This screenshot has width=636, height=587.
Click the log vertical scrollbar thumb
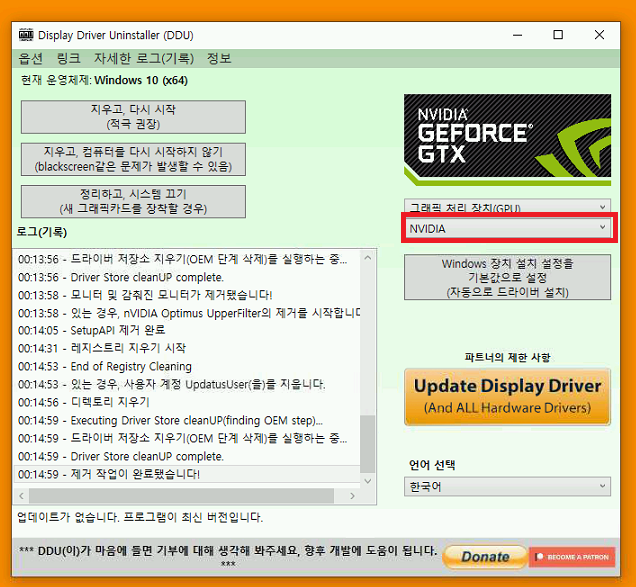coord(367,444)
